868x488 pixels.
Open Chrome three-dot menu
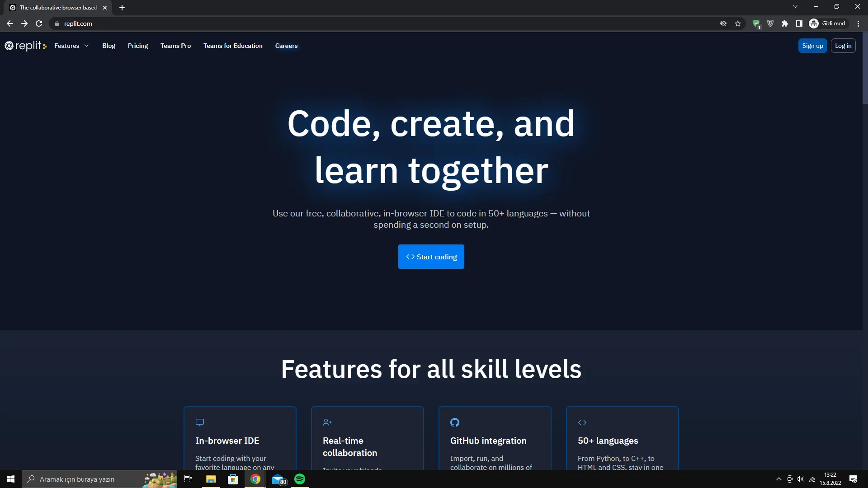858,23
